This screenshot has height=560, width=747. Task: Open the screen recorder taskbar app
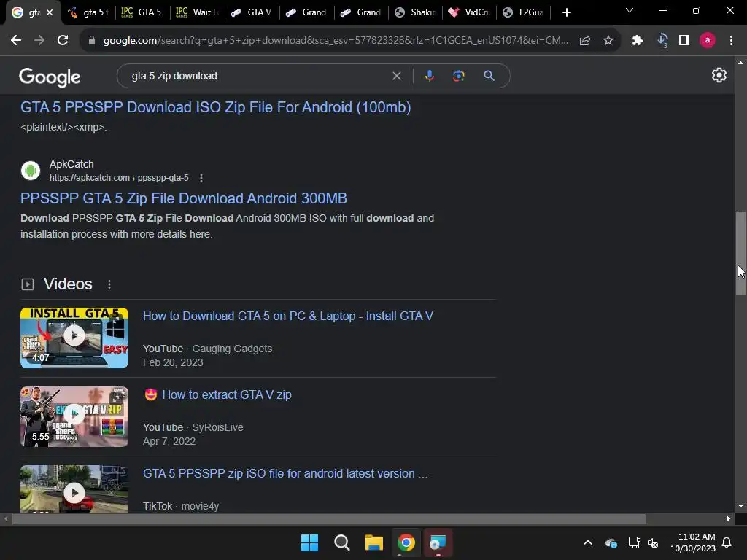click(438, 542)
